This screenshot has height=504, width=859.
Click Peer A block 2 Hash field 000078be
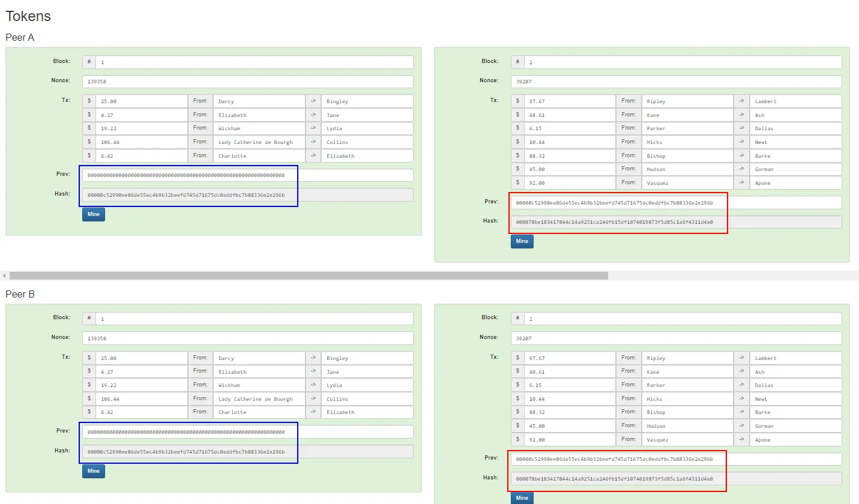tap(677, 222)
